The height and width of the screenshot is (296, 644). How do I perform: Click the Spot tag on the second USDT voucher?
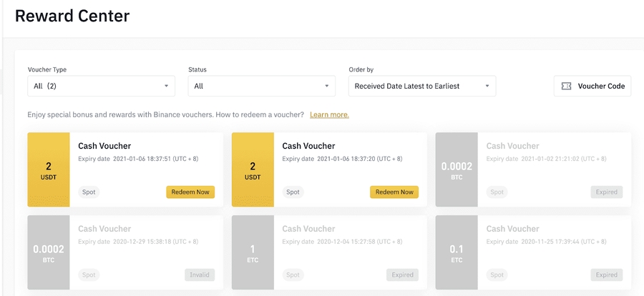(293, 192)
